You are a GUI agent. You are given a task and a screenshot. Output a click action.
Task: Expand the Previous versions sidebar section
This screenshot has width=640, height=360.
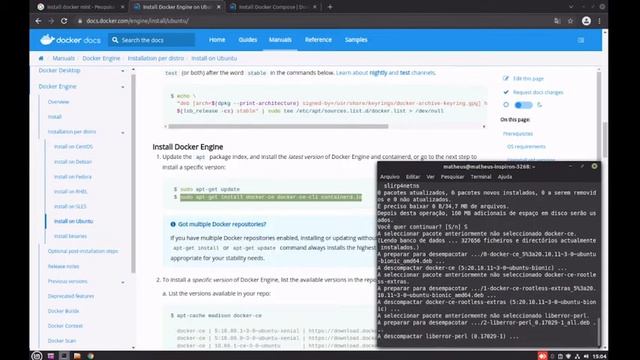(x=122, y=282)
